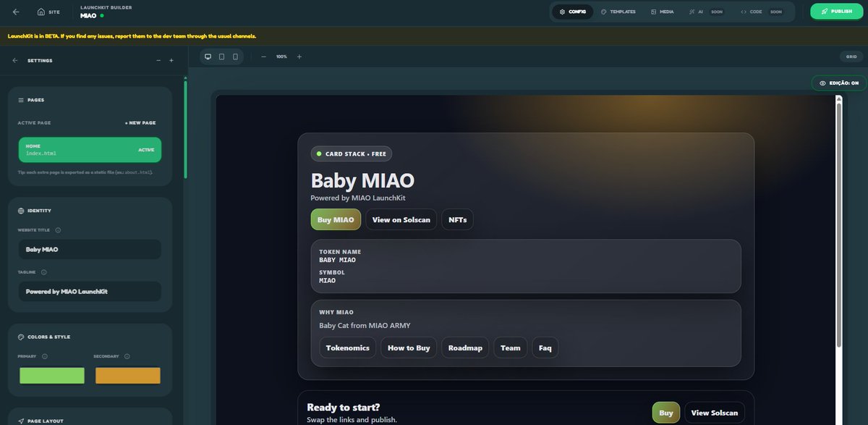Click the 100% zoom level value
Image resolution: width=868 pixels, height=425 pixels.
(281, 56)
